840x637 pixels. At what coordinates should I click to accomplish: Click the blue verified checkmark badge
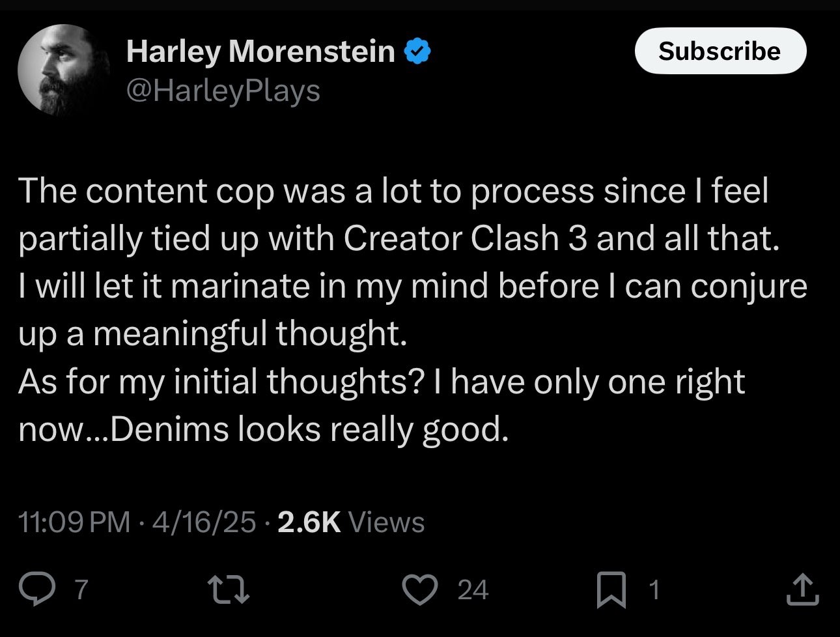pyautogui.click(x=418, y=51)
